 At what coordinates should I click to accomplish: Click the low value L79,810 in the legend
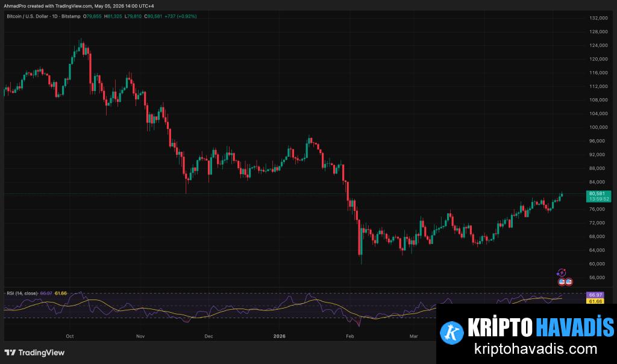pos(133,16)
